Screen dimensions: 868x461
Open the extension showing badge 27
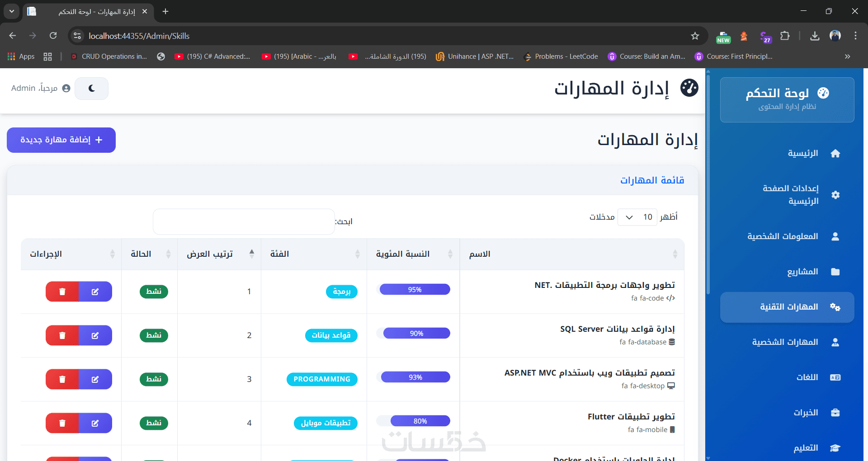pyautogui.click(x=764, y=36)
